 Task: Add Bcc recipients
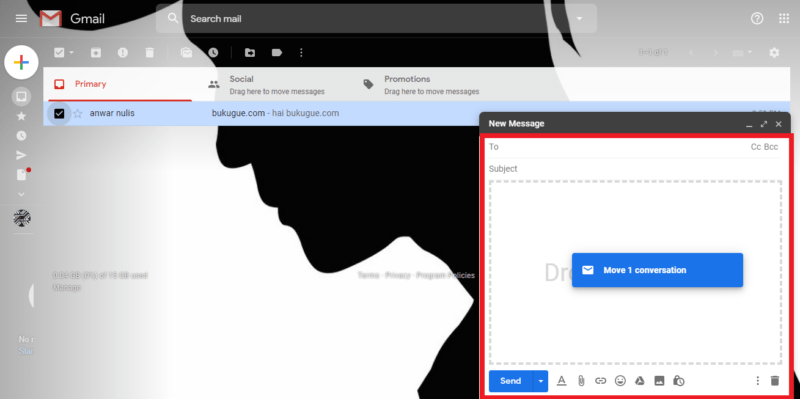point(771,147)
